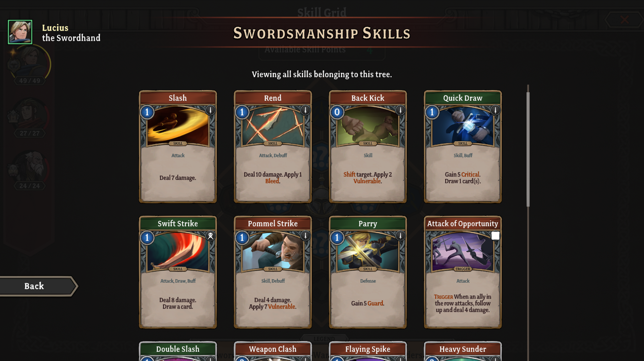Click Parry card sword icon

400,236
